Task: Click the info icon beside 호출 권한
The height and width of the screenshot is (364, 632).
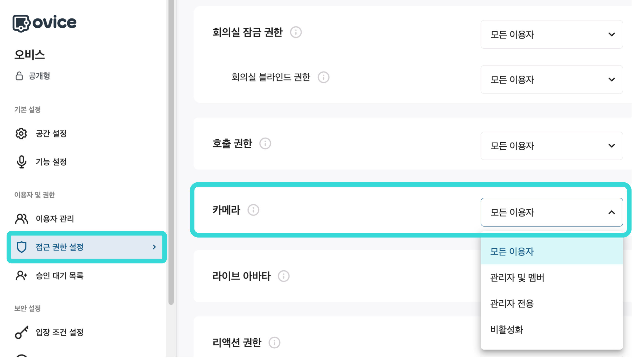Action: pyautogui.click(x=265, y=144)
